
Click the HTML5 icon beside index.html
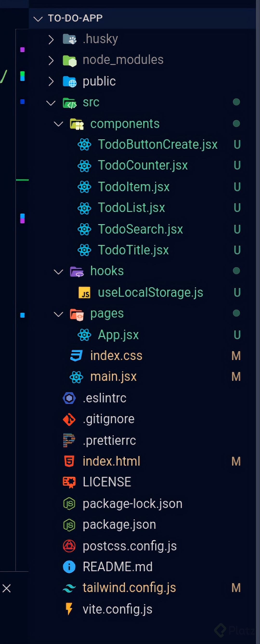coord(69,461)
